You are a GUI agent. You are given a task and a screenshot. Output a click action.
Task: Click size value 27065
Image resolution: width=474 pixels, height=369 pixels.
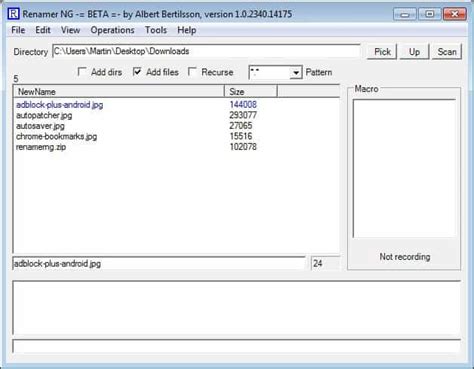[x=241, y=126]
